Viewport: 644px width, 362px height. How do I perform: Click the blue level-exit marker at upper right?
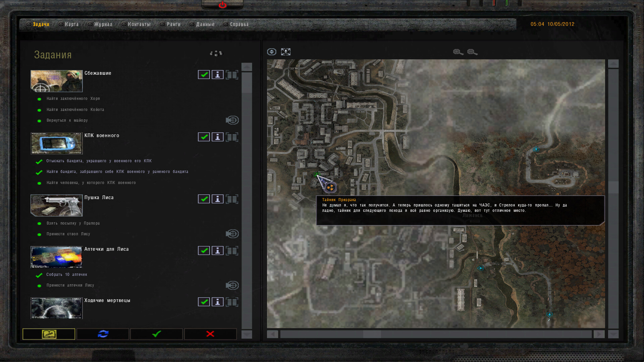[536, 149]
